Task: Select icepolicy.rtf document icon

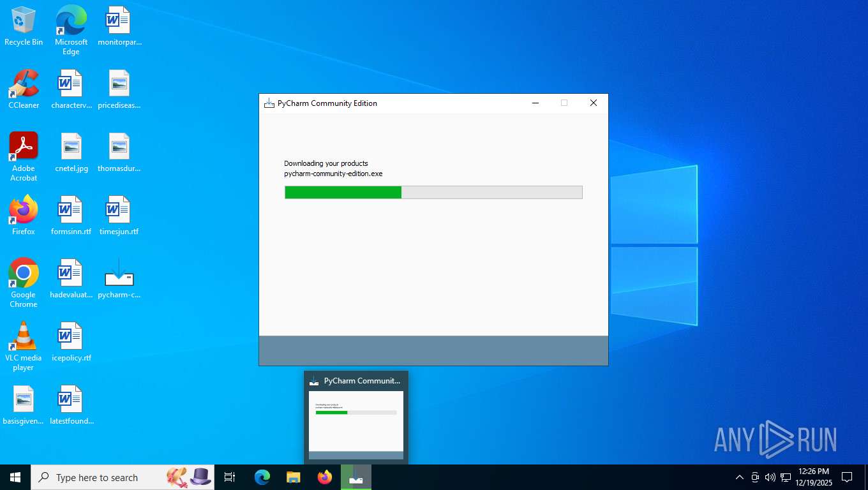Action: [x=71, y=342]
